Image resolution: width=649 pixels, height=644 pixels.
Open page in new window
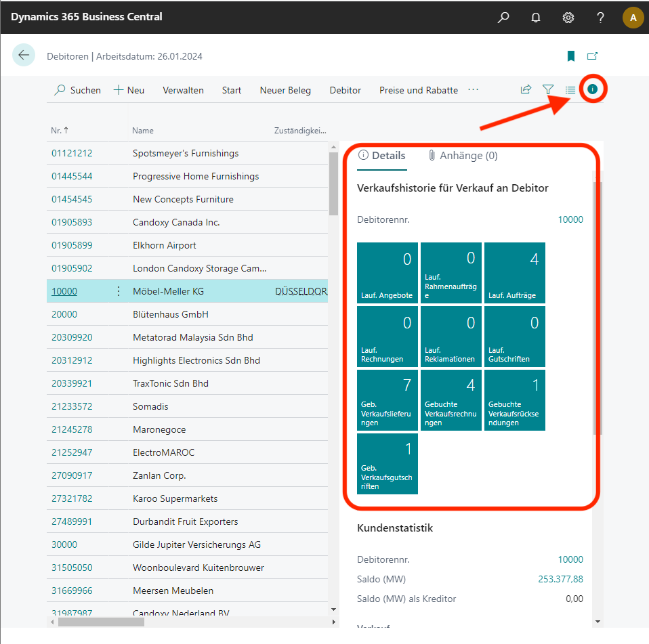coord(592,56)
